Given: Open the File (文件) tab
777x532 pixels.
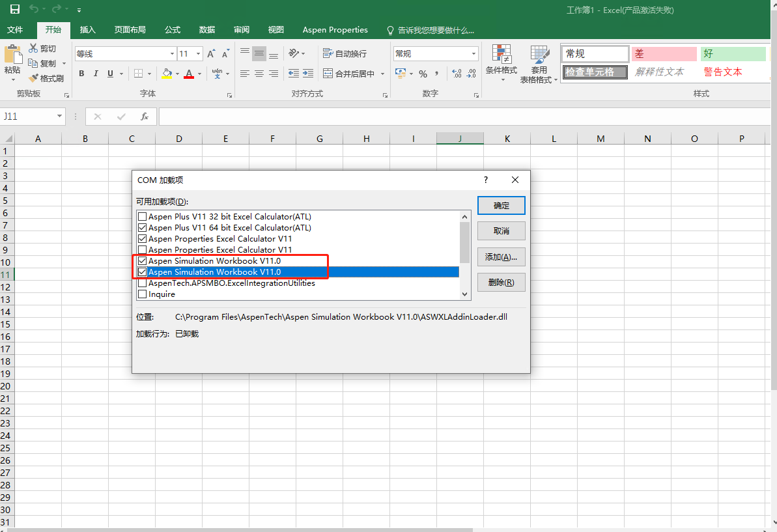Looking at the screenshot, I should tap(15, 30).
